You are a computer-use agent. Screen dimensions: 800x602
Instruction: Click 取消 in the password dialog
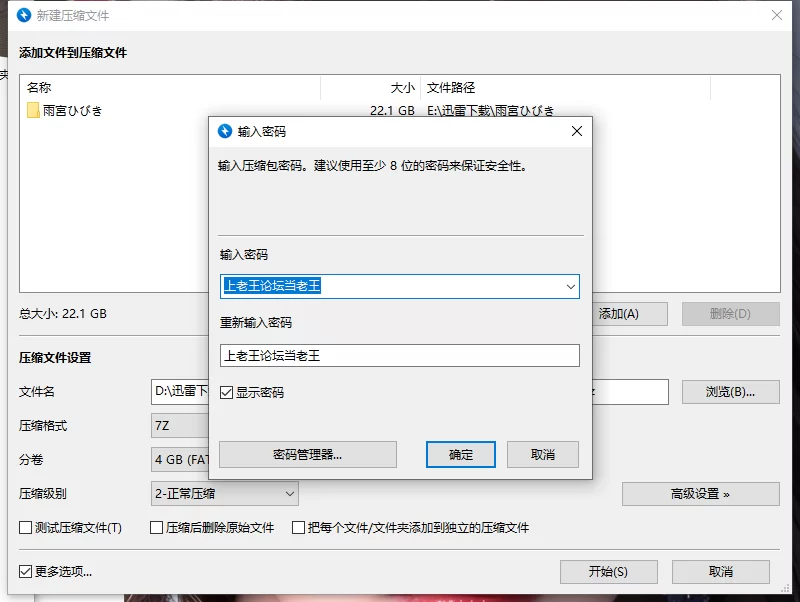543,455
